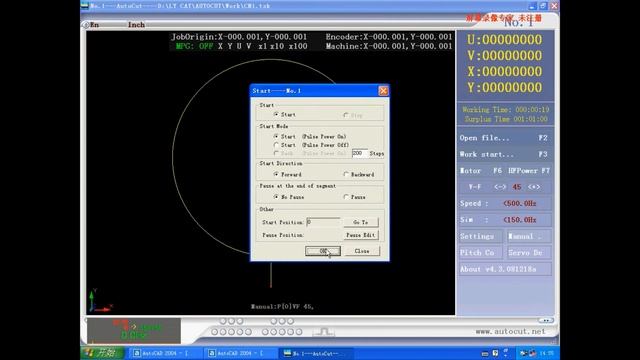This screenshot has height=360, width=640.
Task: Select the x100 MPG multiplier
Action: (x=298, y=46)
